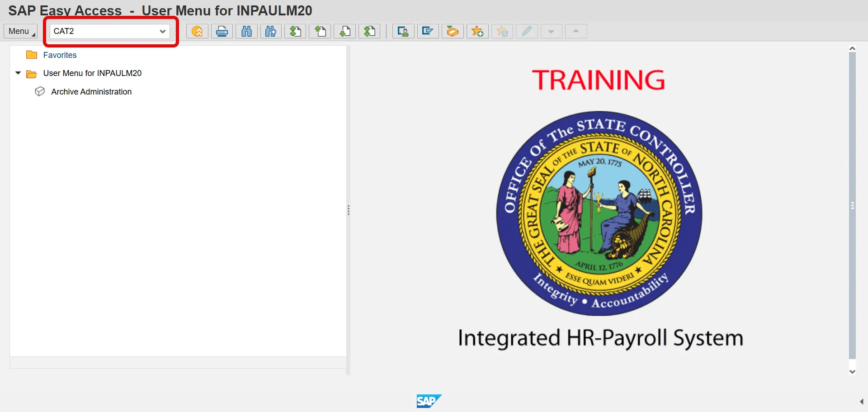Click the Last Page icon

point(369,31)
